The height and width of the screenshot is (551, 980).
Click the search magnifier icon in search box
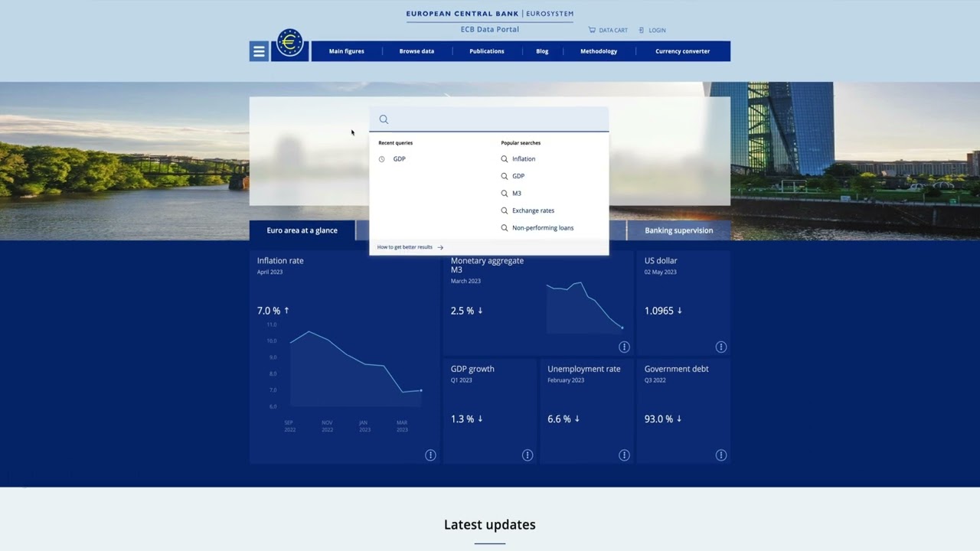384,119
